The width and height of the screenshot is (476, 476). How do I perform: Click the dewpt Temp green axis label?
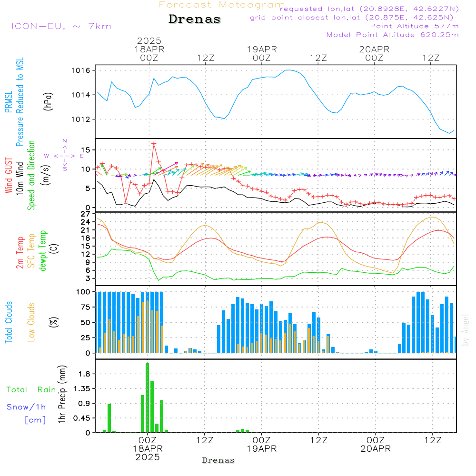(43, 251)
